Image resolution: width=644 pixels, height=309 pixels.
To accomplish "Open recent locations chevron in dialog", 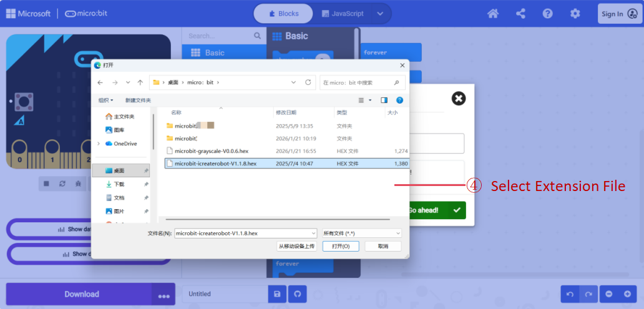I will [x=128, y=82].
